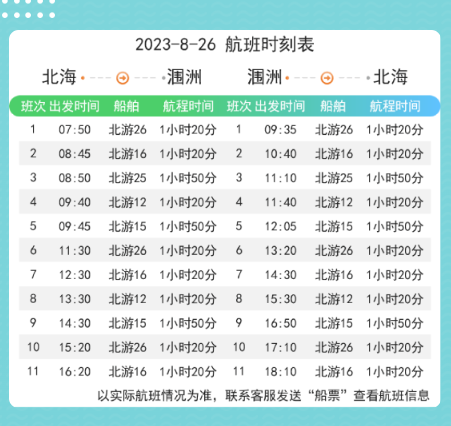Click the 1小时20分 duration in the 07:50 row
The image size is (451, 426).
click(x=188, y=130)
